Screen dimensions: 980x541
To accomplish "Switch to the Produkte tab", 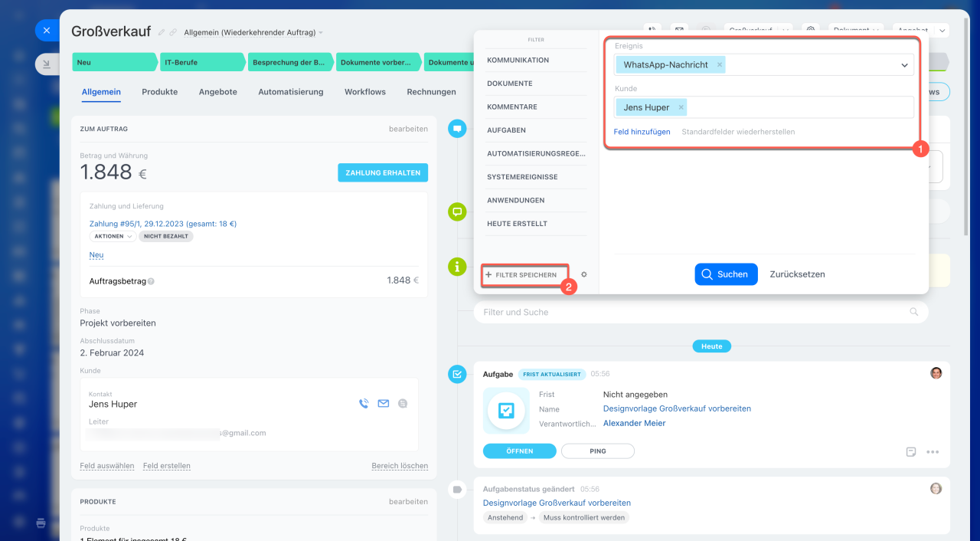I will [x=159, y=92].
